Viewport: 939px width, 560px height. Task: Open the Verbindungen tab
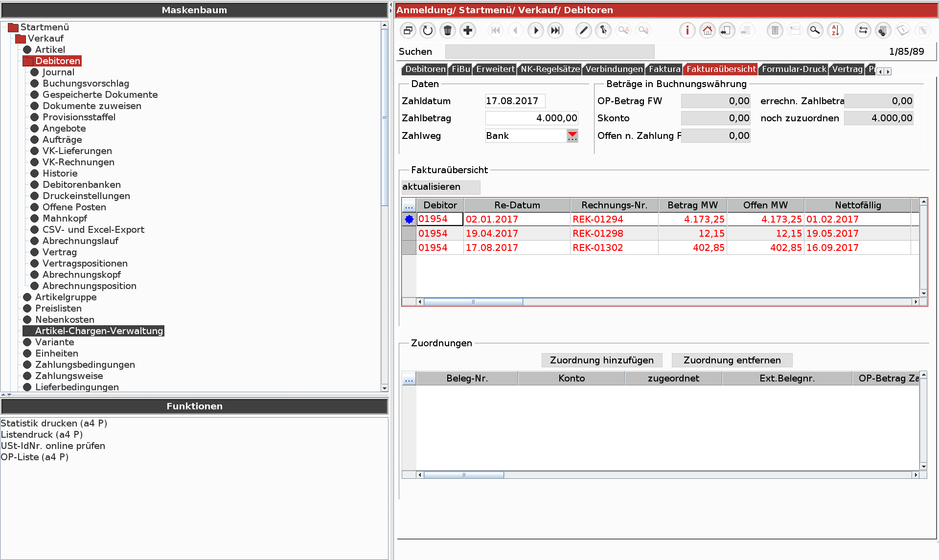(x=614, y=69)
